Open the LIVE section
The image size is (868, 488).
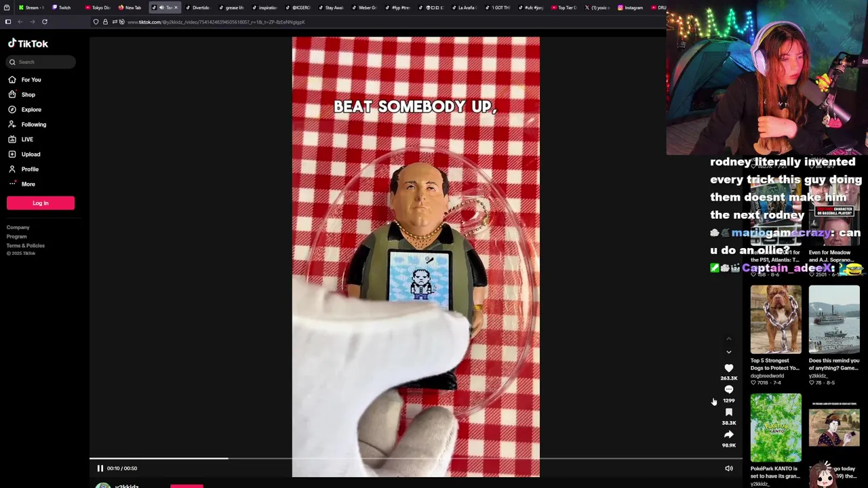pos(21,139)
